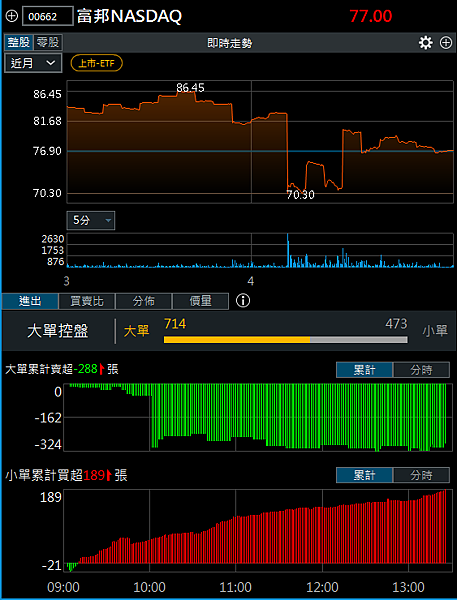Click the plus icon beside stock code field
This screenshot has width=457, height=600.
[x=12, y=16]
